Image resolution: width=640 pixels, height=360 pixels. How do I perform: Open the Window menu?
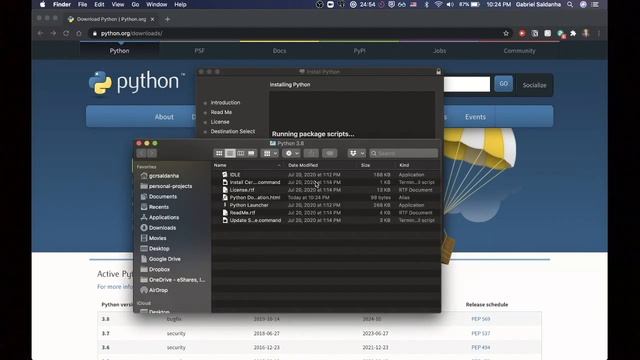click(x=156, y=4)
